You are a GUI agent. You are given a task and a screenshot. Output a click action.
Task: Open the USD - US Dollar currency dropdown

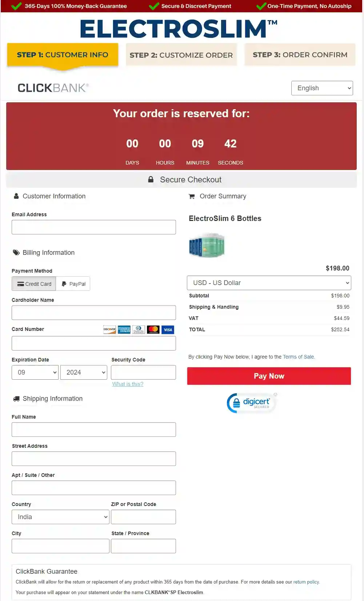point(269,283)
